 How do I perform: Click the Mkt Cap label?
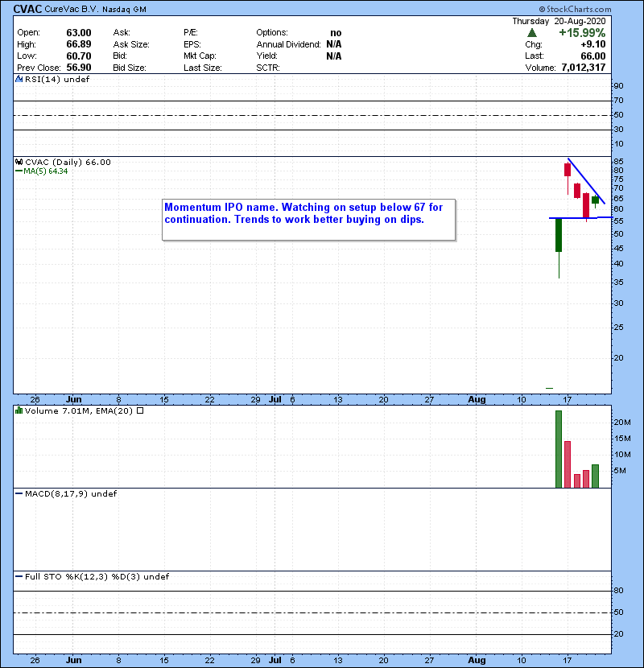coord(200,56)
